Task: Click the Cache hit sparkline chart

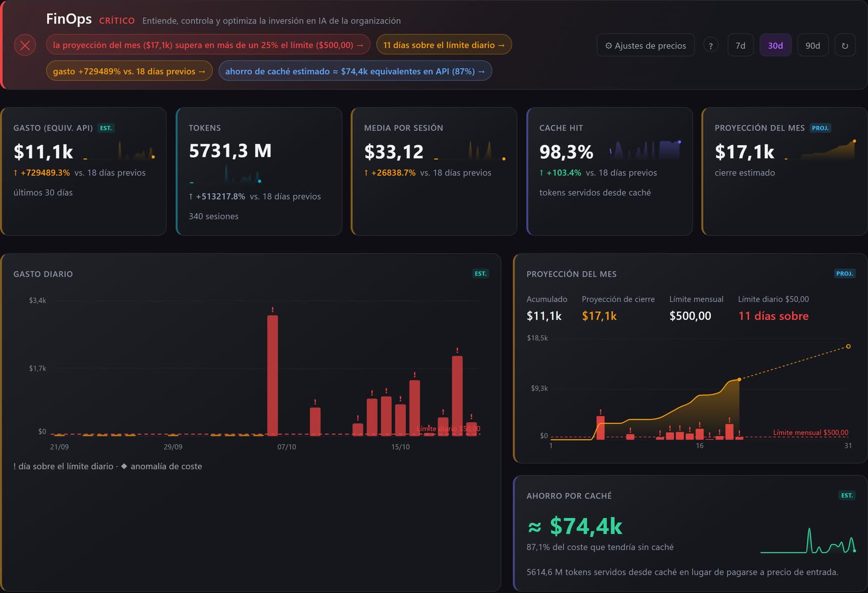Action: (645, 149)
